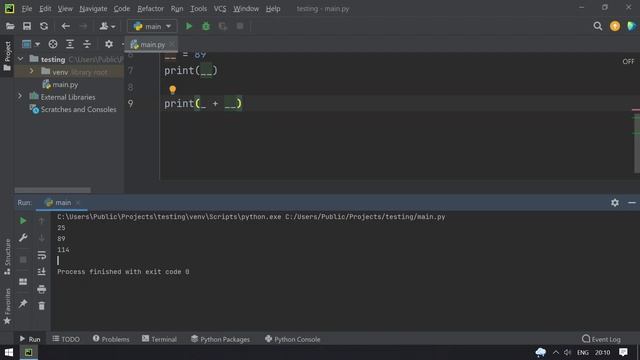The width and height of the screenshot is (640, 360).
Task: Open Search Everywhere magnifier icon
Action: (598, 27)
